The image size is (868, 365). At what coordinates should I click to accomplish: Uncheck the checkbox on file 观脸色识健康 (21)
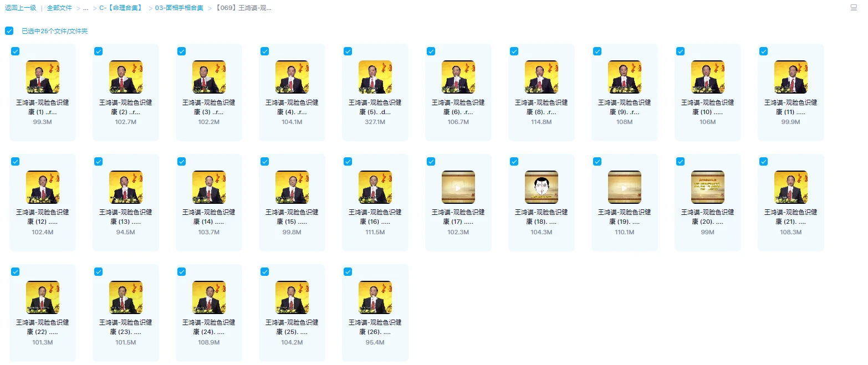tap(763, 161)
